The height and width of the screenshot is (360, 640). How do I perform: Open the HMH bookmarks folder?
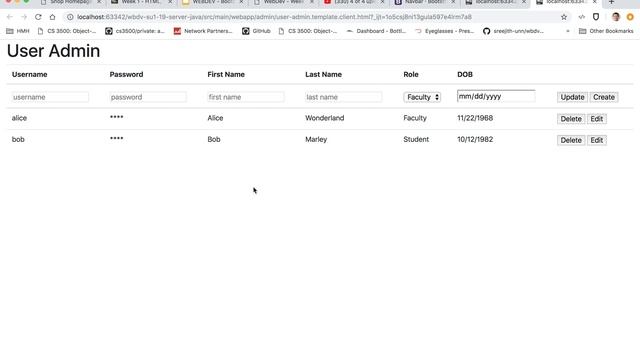[x=18, y=31]
